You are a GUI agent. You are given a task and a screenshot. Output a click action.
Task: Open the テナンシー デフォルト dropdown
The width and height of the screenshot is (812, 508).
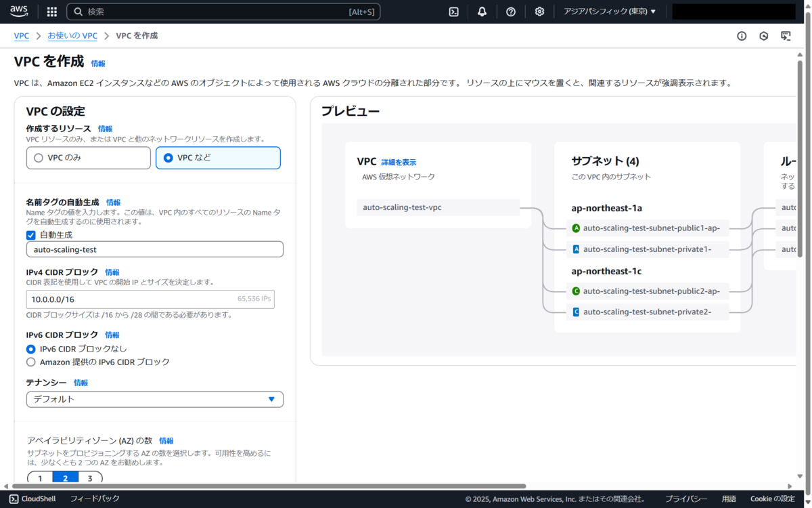tap(155, 399)
